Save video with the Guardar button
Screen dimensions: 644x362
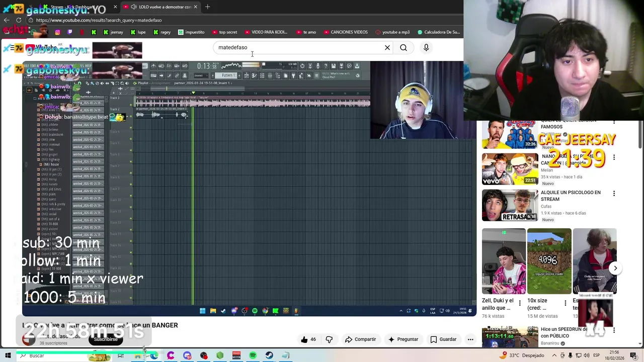[x=443, y=339]
